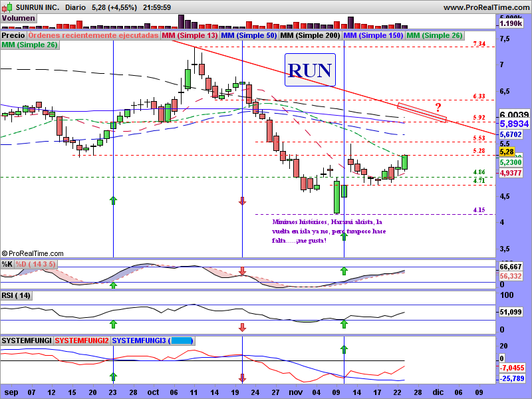Click the SYSTEMFUNGI indicator label
This screenshot has width=532, height=399.
pos(27,340)
